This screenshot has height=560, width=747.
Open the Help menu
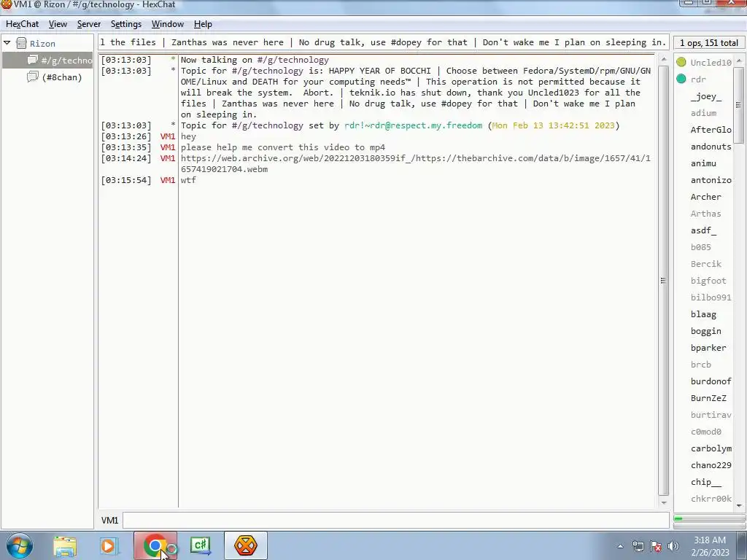[203, 24]
